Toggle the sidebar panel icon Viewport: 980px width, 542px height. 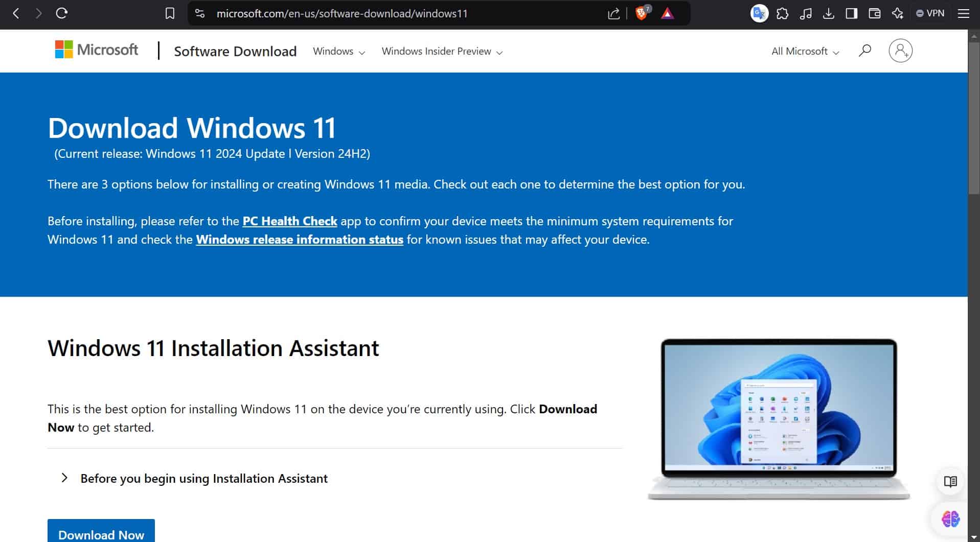[x=852, y=13]
